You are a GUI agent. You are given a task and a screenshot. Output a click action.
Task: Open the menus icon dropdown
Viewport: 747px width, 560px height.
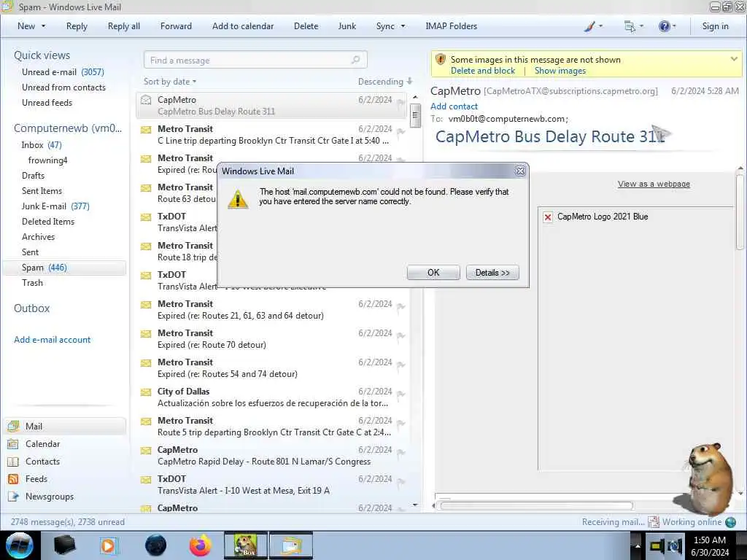tap(634, 26)
